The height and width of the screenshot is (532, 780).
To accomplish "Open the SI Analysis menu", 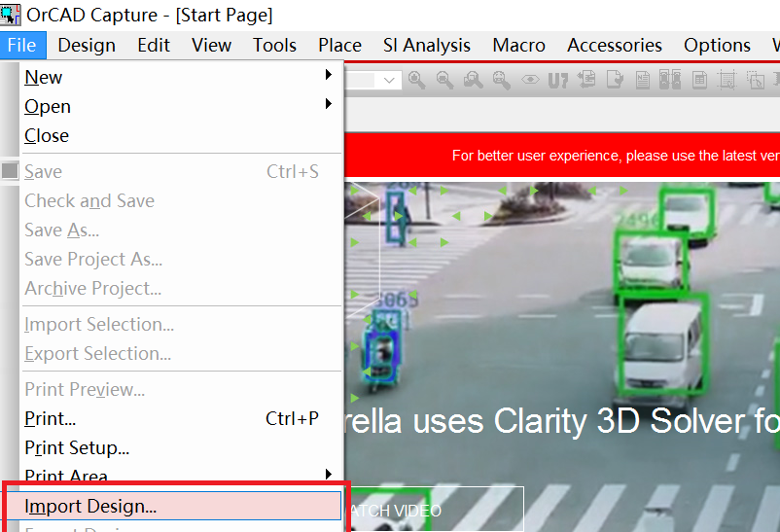I will click(427, 45).
